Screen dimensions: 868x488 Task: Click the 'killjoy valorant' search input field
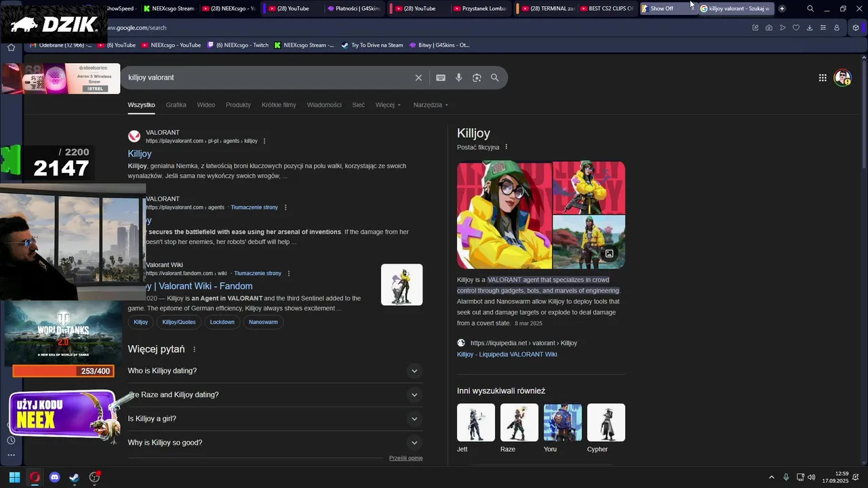[268, 78]
